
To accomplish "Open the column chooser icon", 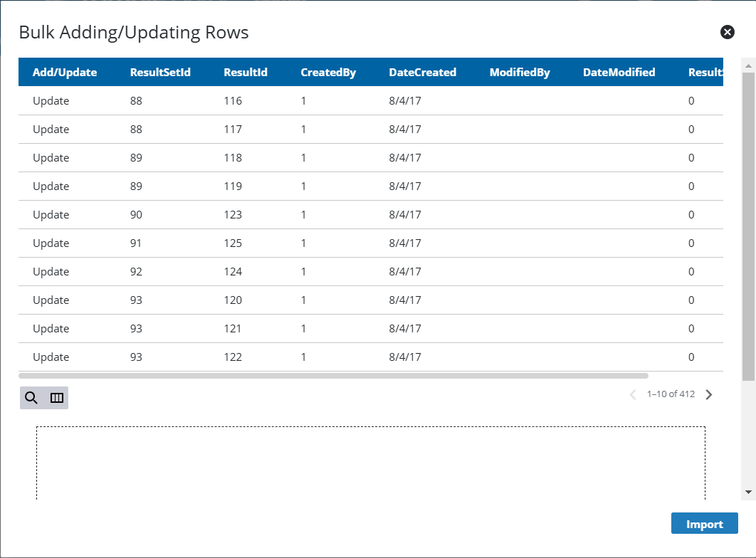I will (57, 398).
